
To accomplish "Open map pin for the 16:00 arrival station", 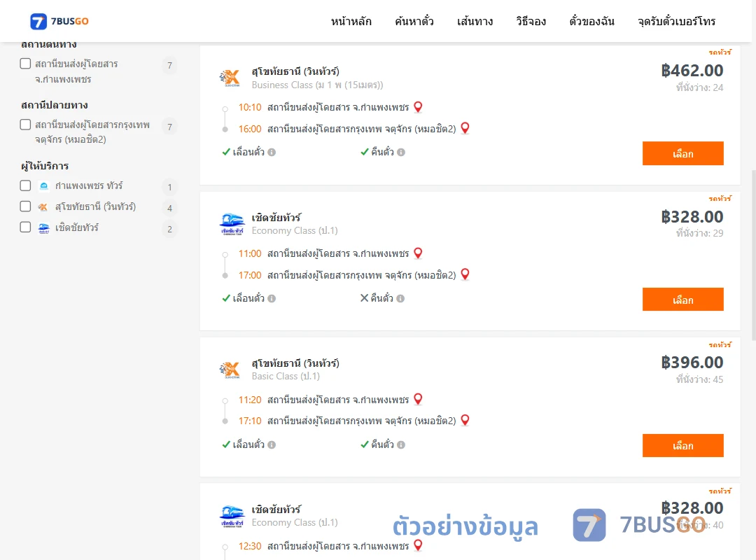I will point(465,128).
